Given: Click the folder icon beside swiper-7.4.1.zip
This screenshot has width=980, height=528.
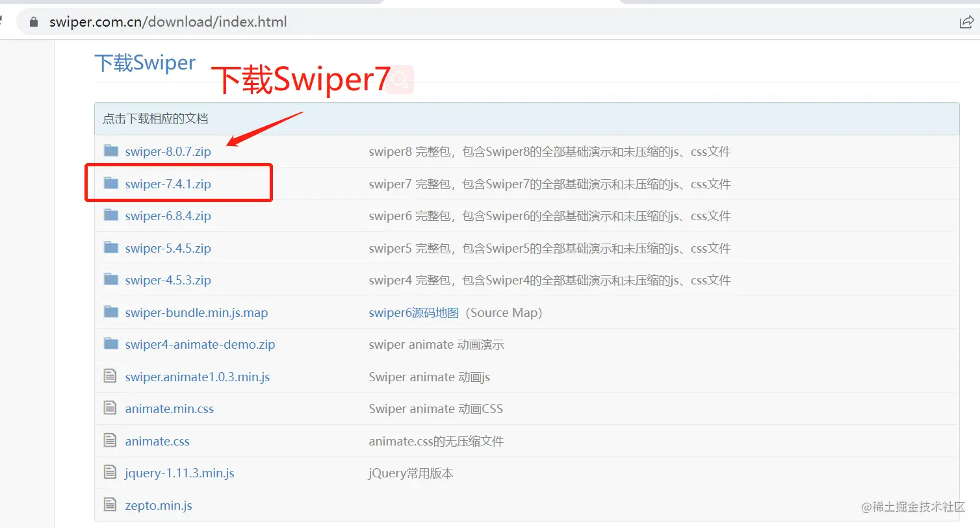Looking at the screenshot, I should [111, 183].
